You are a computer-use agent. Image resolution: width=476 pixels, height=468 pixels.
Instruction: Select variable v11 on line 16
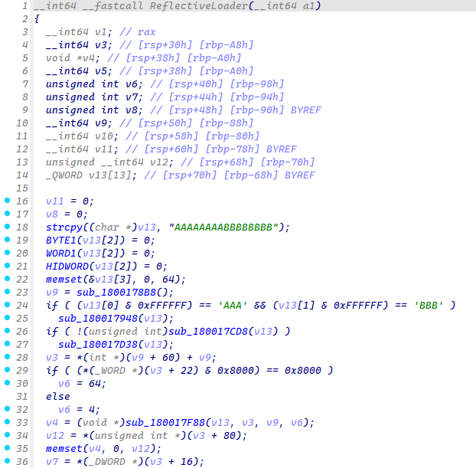pyautogui.click(x=55, y=201)
